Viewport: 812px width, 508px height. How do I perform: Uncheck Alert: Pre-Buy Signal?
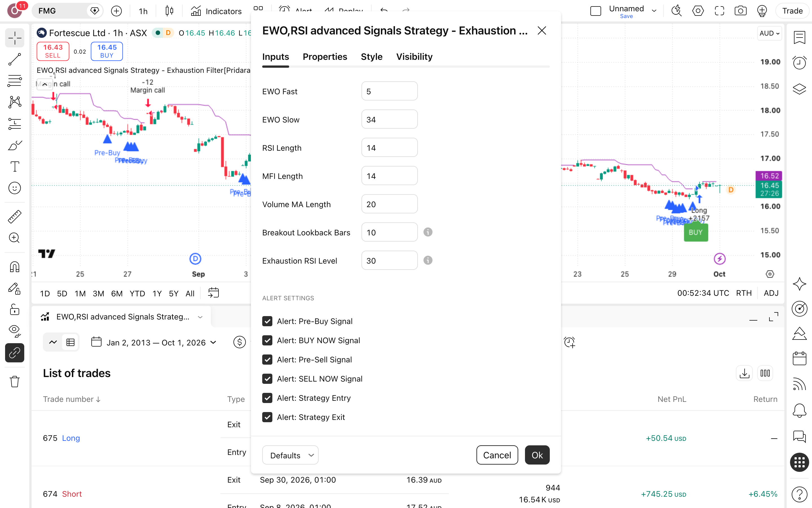click(x=267, y=321)
